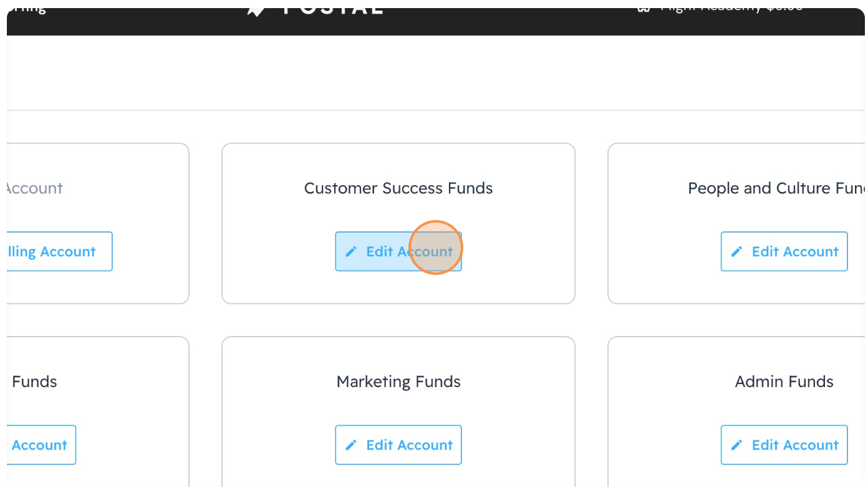This screenshot has height=495, width=868.
Task: Click the partially visible Billing Account button
Action: click(56, 251)
